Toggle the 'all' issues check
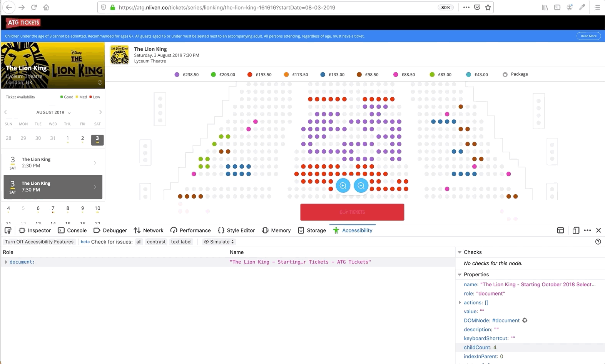605x364 pixels. [x=139, y=242]
